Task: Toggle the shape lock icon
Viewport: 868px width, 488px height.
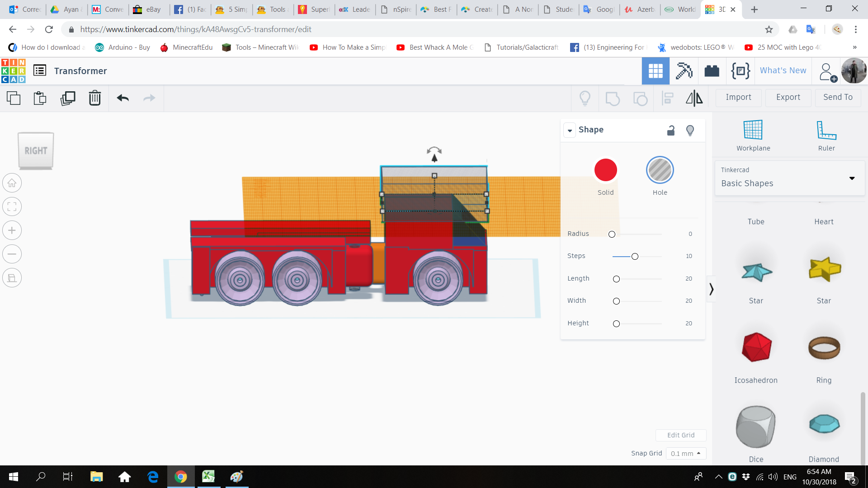Action: pyautogui.click(x=671, y=131)
